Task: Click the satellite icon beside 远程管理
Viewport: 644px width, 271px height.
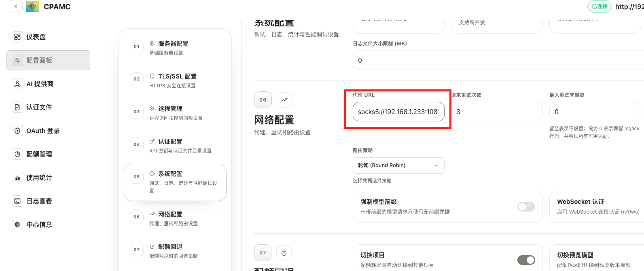Action: tap(152, 108)
